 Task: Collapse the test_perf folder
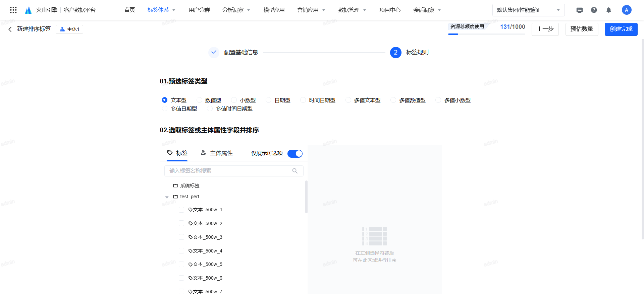[167, 197]
